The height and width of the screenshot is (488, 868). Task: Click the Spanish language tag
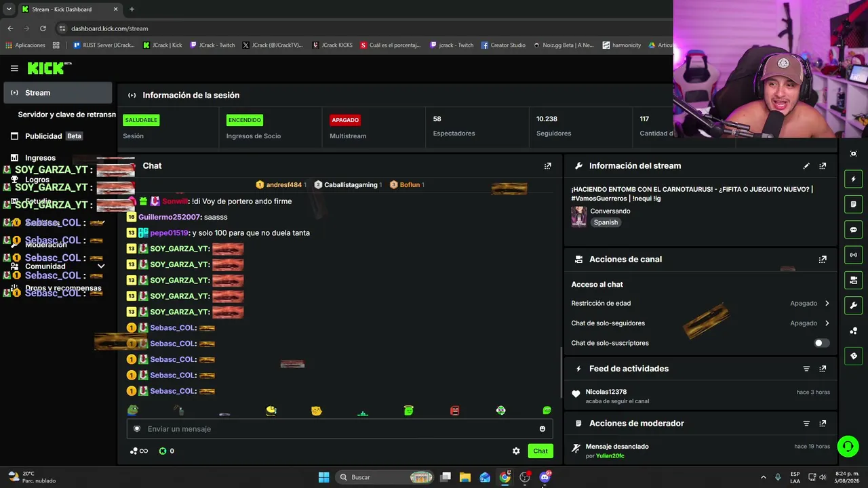pos(606,222)
